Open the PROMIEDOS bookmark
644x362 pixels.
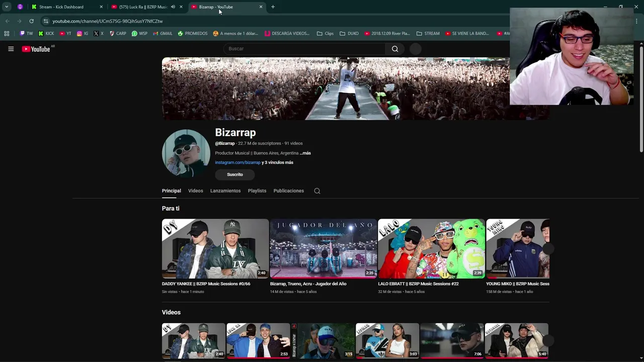click(193, 34)
